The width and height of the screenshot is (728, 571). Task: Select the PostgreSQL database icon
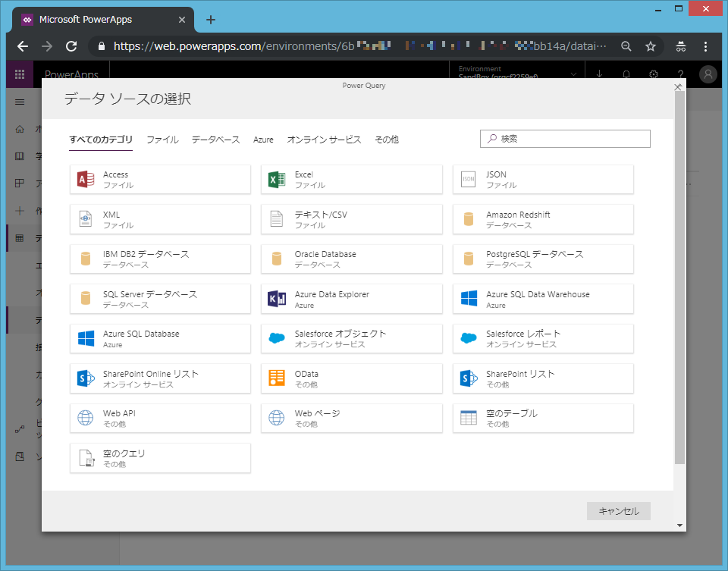[469, 259]
